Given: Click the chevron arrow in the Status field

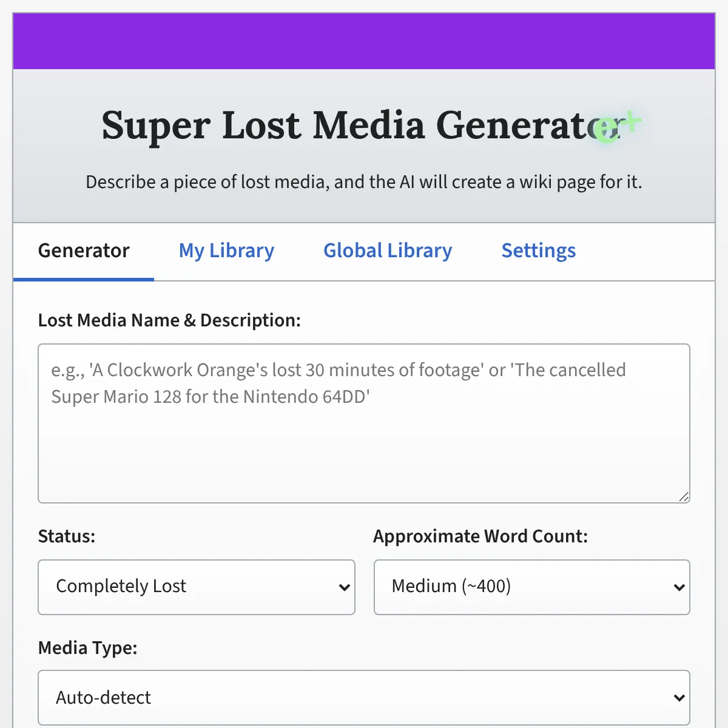Looking at the screenshot, I should click(345, 587).
